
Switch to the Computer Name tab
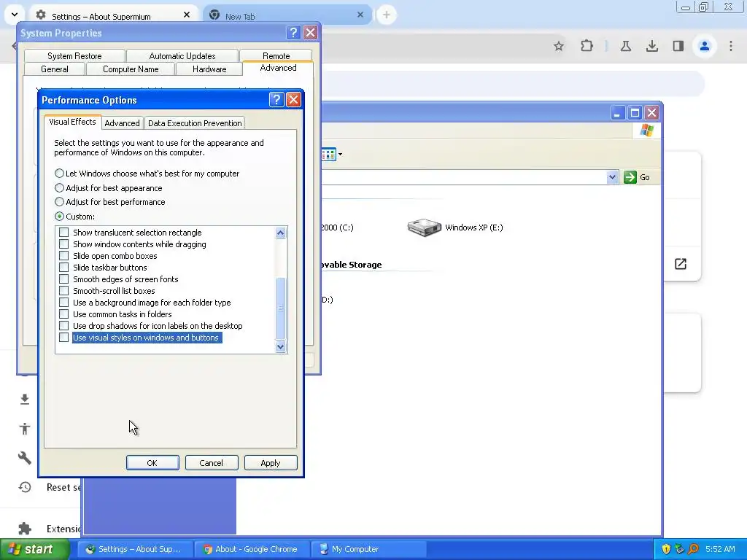click(x=131, y=69)
